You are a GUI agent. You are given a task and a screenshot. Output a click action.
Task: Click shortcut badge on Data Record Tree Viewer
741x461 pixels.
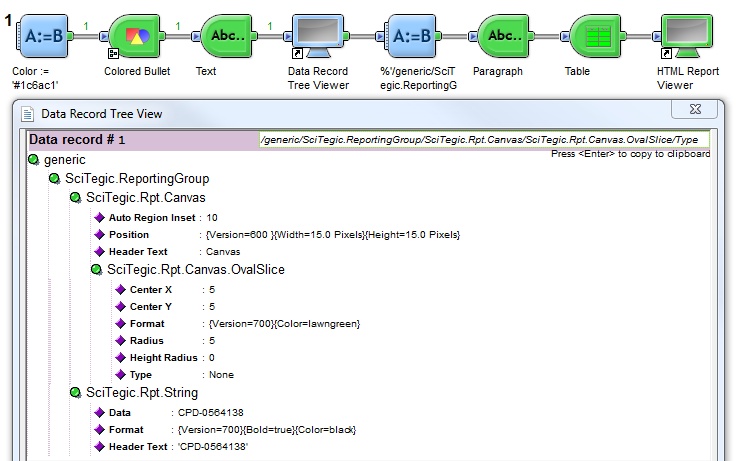click(297, 53)
